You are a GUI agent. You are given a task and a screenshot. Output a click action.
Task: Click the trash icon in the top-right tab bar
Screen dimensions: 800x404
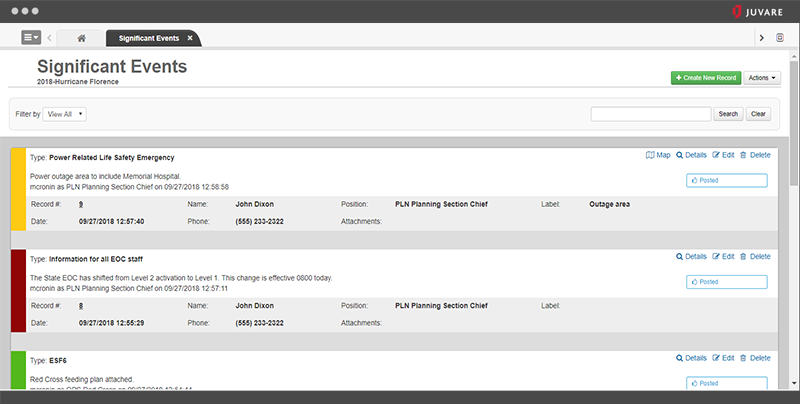click(x=780, y=38)
